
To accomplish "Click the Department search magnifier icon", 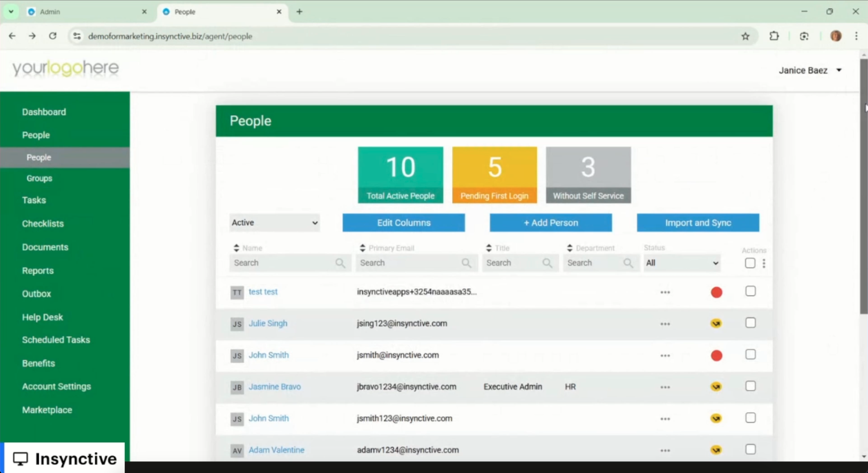I will coord(628,263).
